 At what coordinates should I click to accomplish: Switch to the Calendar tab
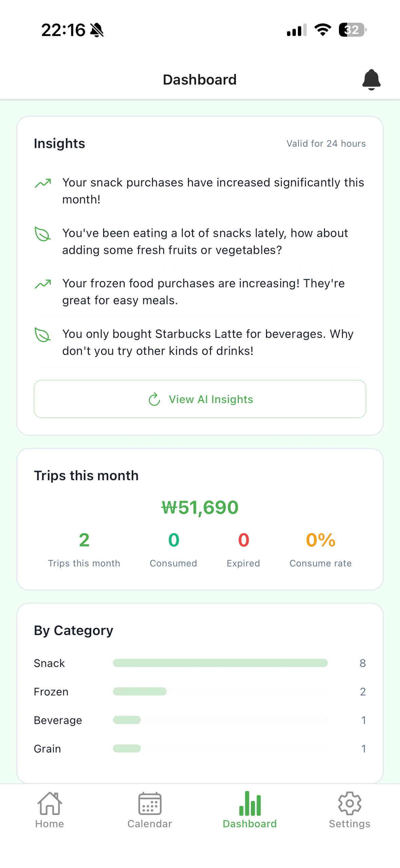(150, 810)
